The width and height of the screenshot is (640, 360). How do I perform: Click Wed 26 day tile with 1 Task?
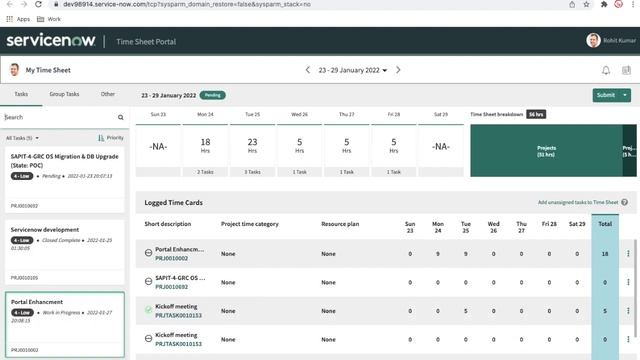[300, 151]
